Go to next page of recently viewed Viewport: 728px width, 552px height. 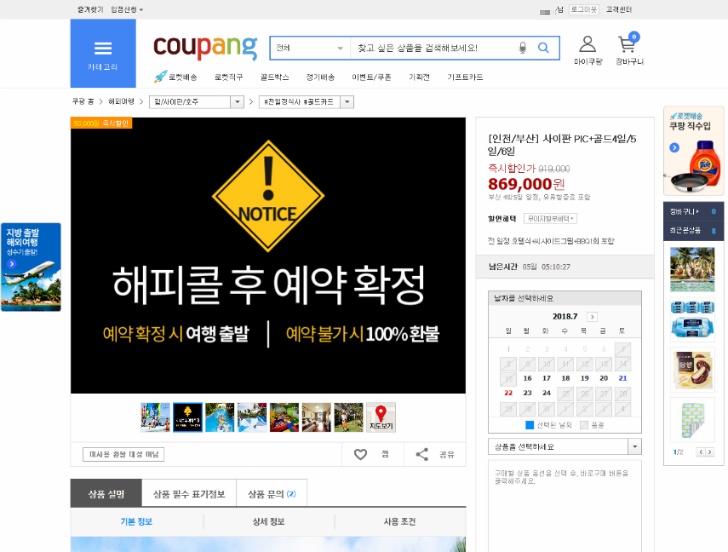[709, 452]
